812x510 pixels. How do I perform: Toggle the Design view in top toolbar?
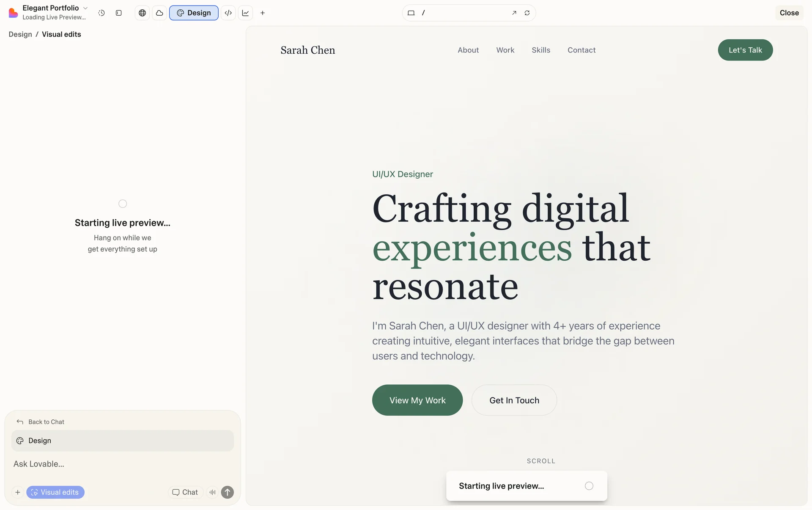194,13
